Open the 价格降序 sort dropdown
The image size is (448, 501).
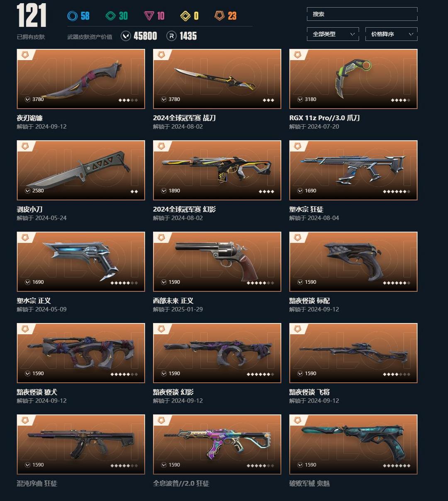[391, 34]
